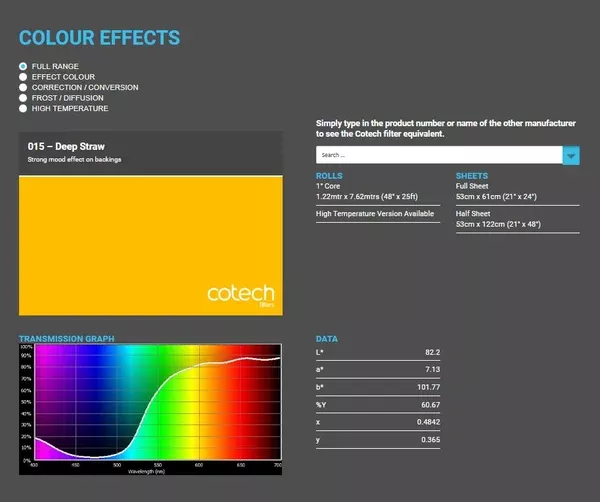Viewport: 600px width, 502px height.
Task: Click the %Y value 60.67
Action: click(430, 405)
